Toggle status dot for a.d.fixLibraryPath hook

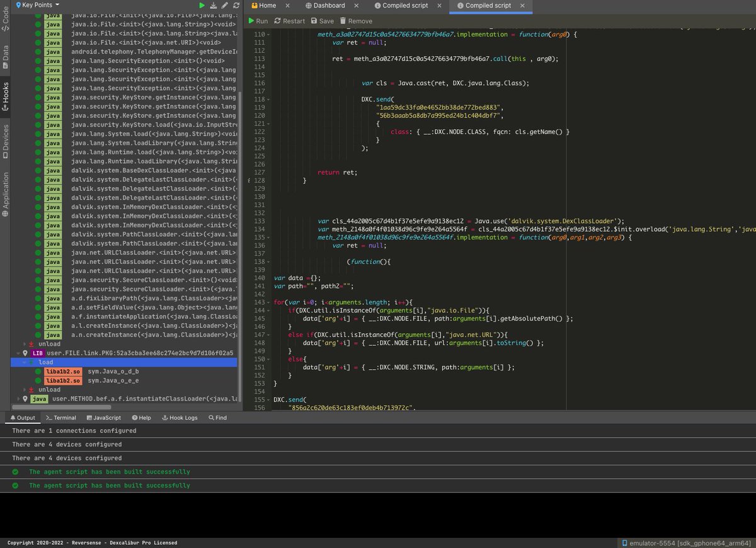tap(38, 299)
